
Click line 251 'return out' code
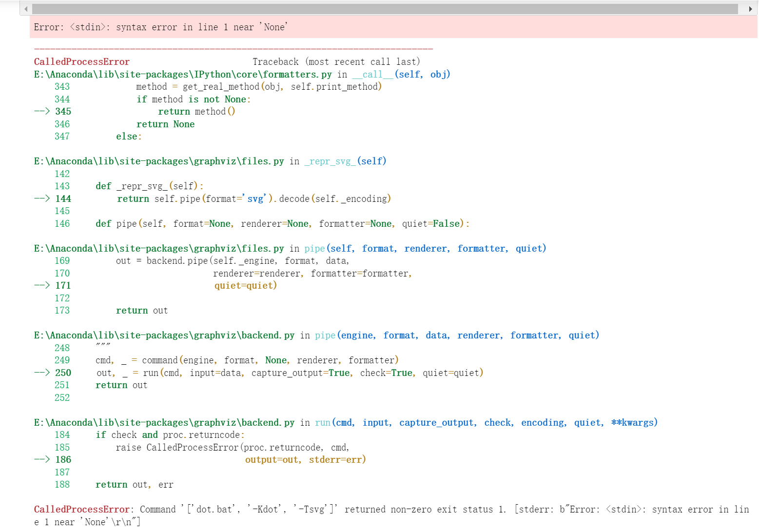121,385
